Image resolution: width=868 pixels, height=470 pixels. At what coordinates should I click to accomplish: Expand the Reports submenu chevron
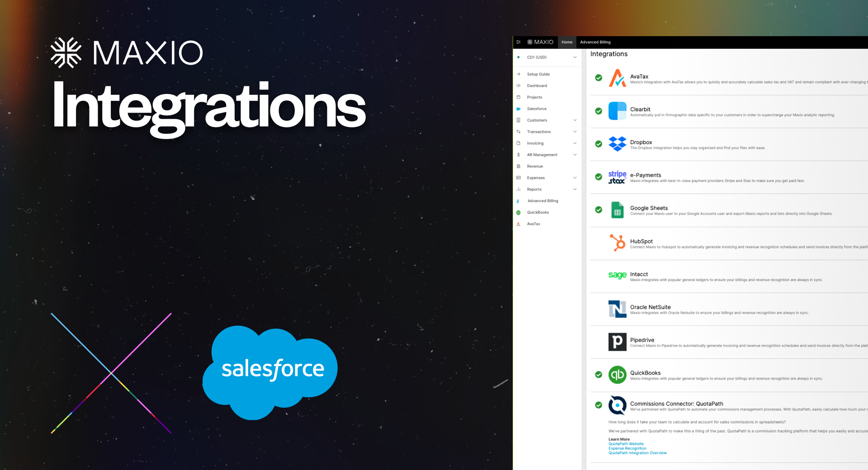575,189
